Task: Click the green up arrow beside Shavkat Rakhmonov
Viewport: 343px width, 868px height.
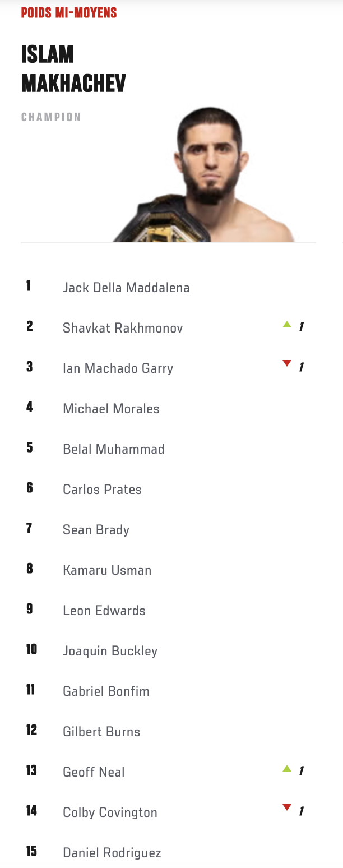Action: 287,324
